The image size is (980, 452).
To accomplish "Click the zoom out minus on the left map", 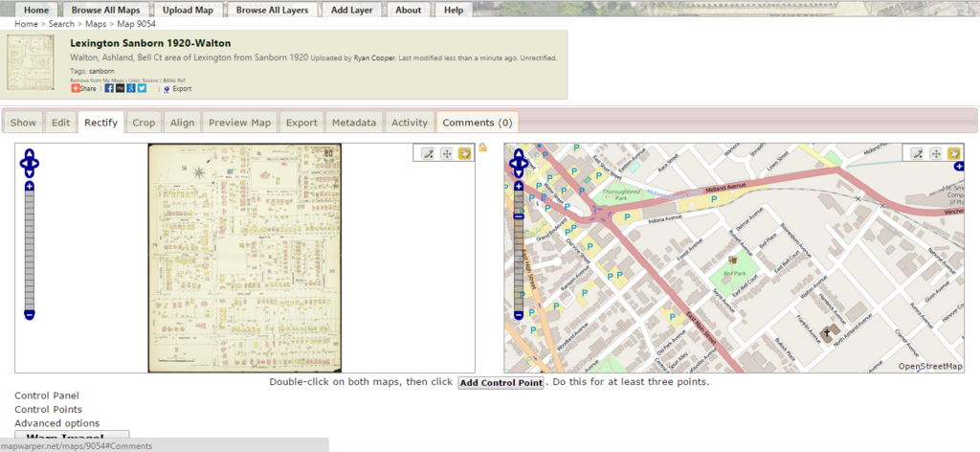I will pos(30,314).
